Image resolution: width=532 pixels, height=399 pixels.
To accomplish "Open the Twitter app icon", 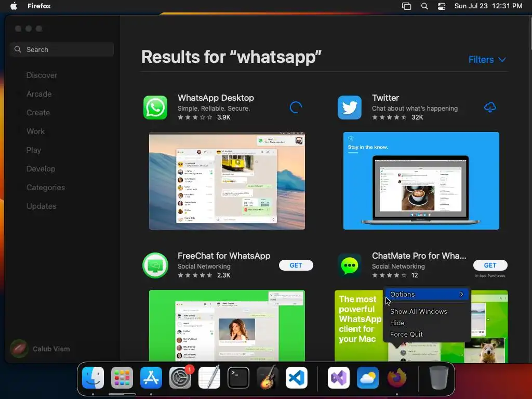I will click(x=350, y=108).
